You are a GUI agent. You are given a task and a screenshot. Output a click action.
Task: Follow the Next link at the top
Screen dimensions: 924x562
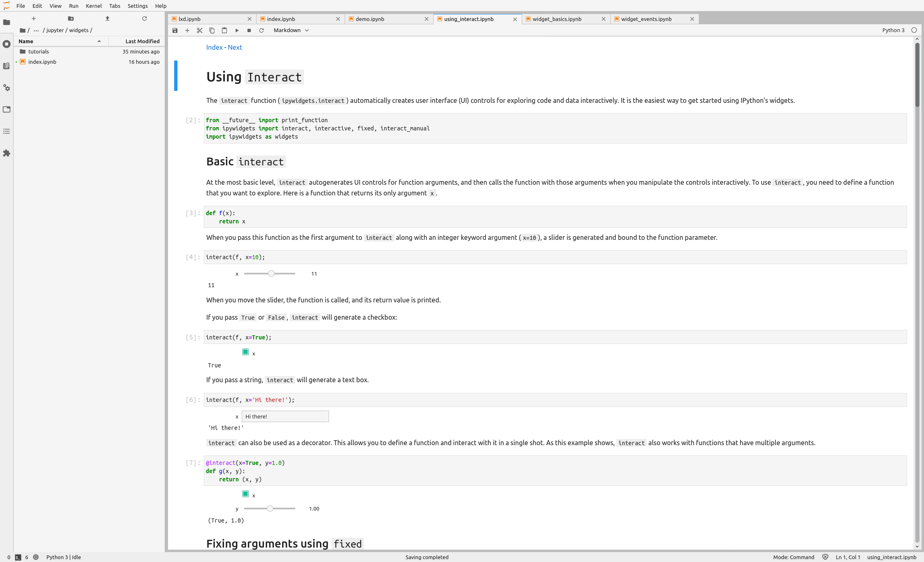coord(235,47)
